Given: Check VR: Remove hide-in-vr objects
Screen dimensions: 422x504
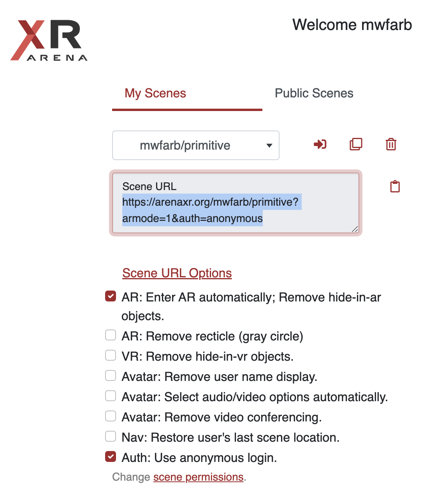Looking at the screenshot, I should [111, 355].
